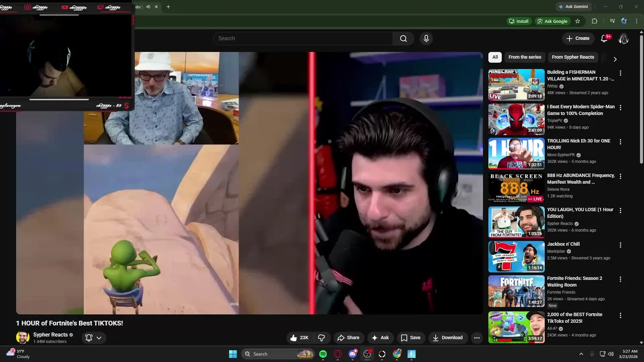Open options for I Beat Every Spider-Man video

click(620, 108)
